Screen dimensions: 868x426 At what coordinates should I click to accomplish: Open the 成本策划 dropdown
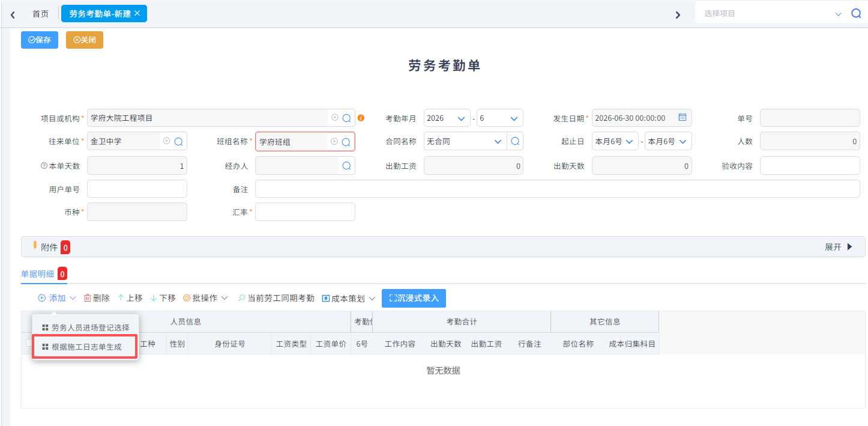coord(349,298)
